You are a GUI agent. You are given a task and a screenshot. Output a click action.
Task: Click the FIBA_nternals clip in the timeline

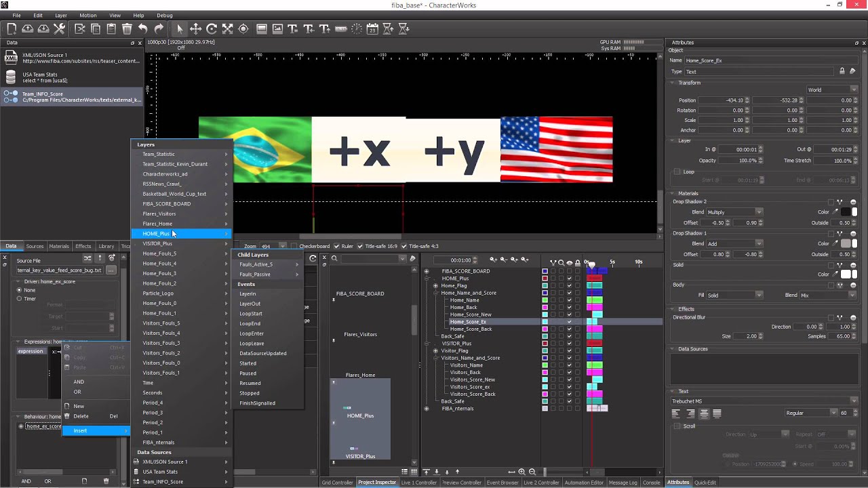[597, 408]
